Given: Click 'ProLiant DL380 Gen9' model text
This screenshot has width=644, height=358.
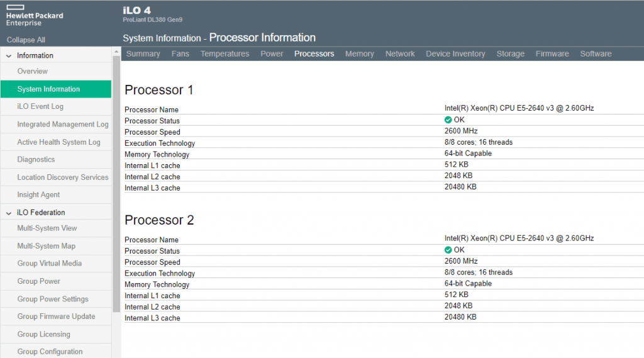Looking at the screenshot, I should click(x=152, y=20).
